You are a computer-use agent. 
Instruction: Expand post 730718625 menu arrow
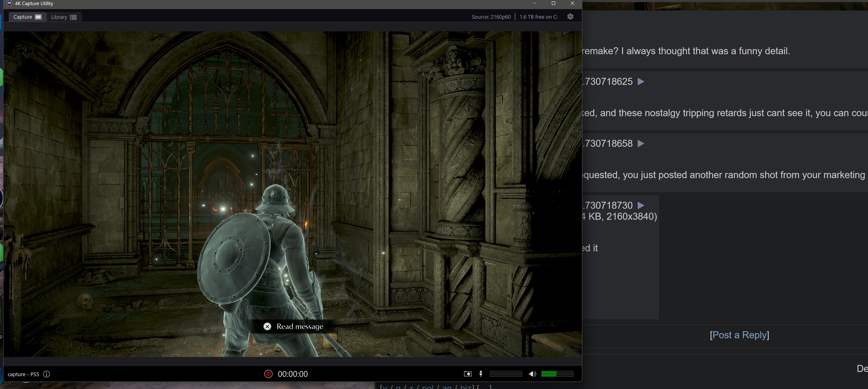click(x=641, y=82)
